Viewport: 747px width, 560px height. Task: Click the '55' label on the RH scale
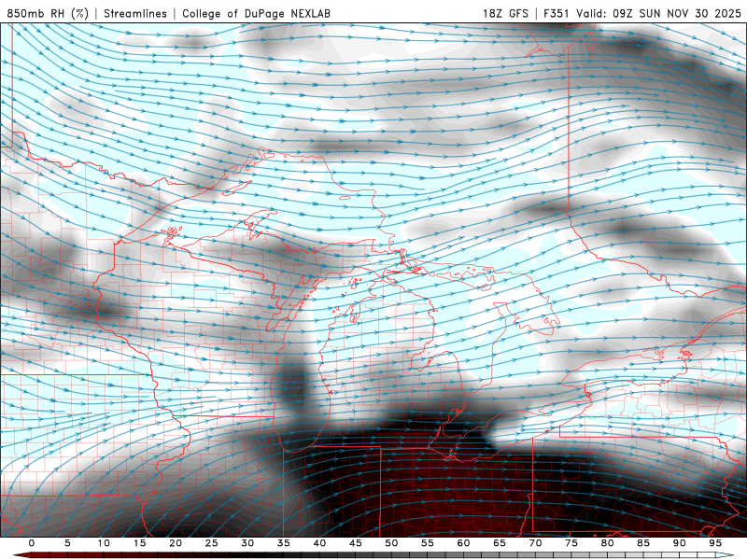(x=428, y=543)
